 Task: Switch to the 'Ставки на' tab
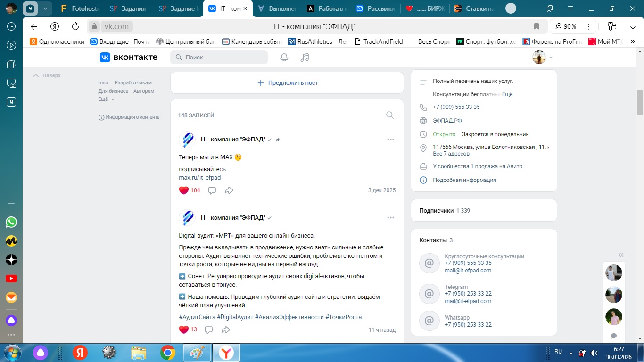474,8
